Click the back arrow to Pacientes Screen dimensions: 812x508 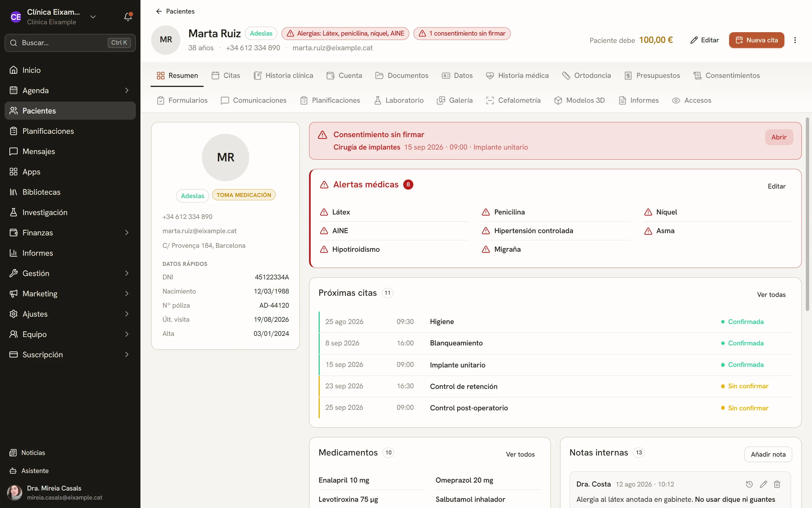(x=159, y=11)
